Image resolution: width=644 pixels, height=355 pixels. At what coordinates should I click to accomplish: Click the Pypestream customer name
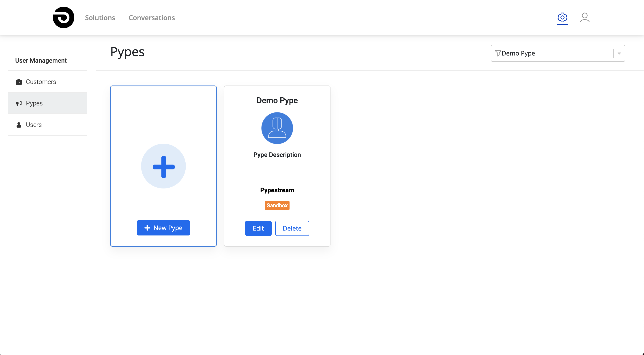277,190
